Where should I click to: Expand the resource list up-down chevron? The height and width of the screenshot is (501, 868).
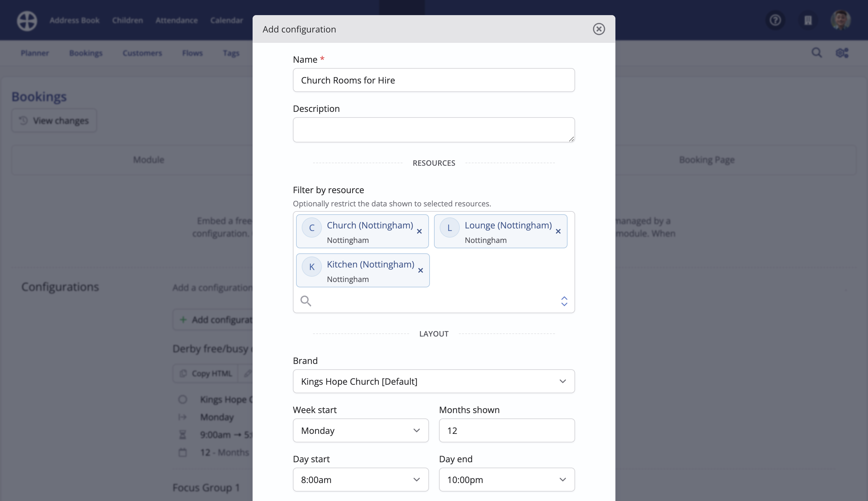[x=564, y=301]
